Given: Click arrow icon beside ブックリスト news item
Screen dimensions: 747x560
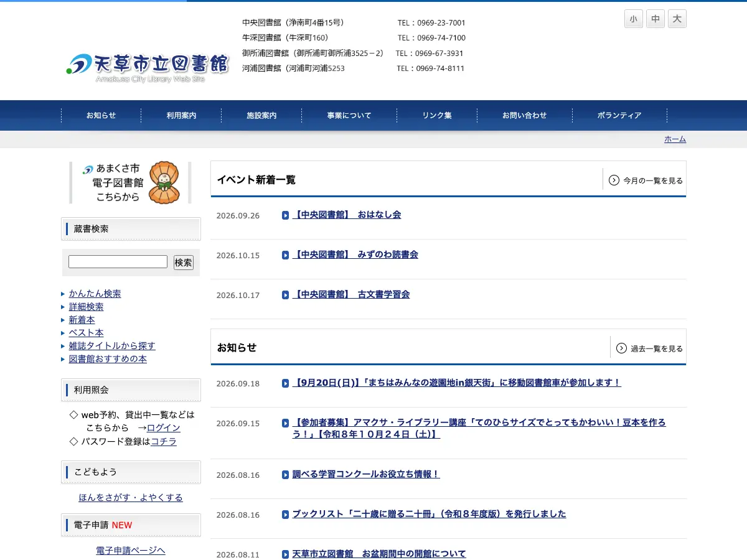Looking at the screenshot, I should (x=286, y=515).
